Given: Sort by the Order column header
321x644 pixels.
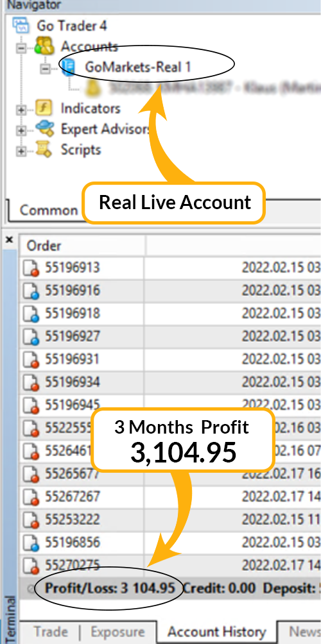Looking at the screenshot, I should (82, 246).
